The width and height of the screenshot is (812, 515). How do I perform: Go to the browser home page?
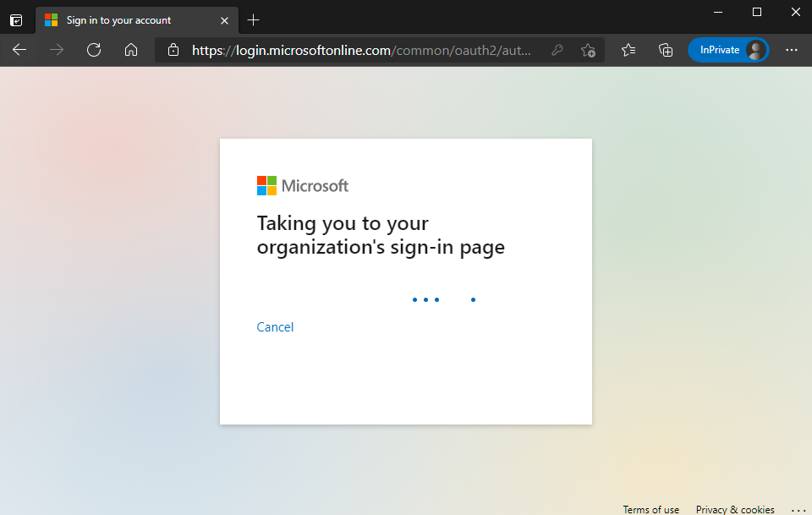[x=131, y=51]
